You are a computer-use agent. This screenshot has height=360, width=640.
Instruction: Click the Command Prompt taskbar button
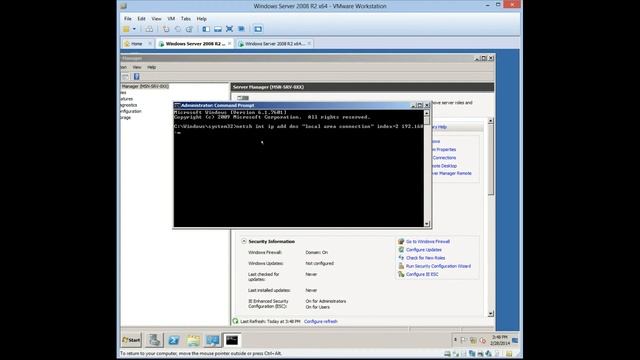tap(232, 340)
